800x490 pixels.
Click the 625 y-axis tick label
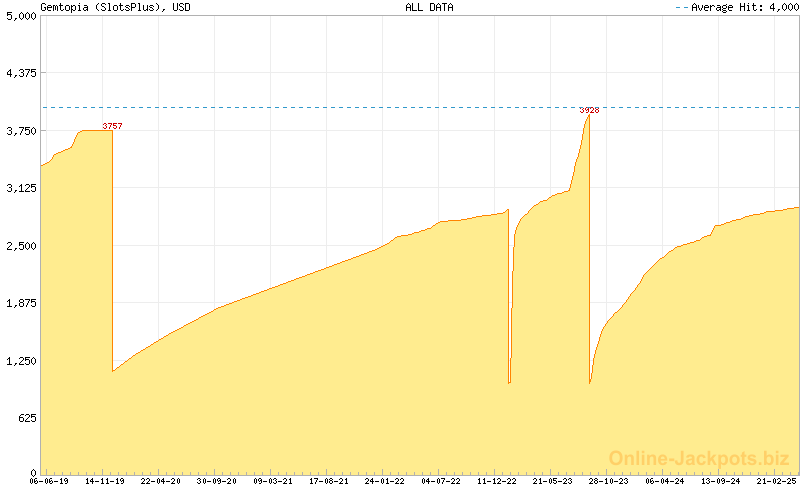tap(25, 418)
